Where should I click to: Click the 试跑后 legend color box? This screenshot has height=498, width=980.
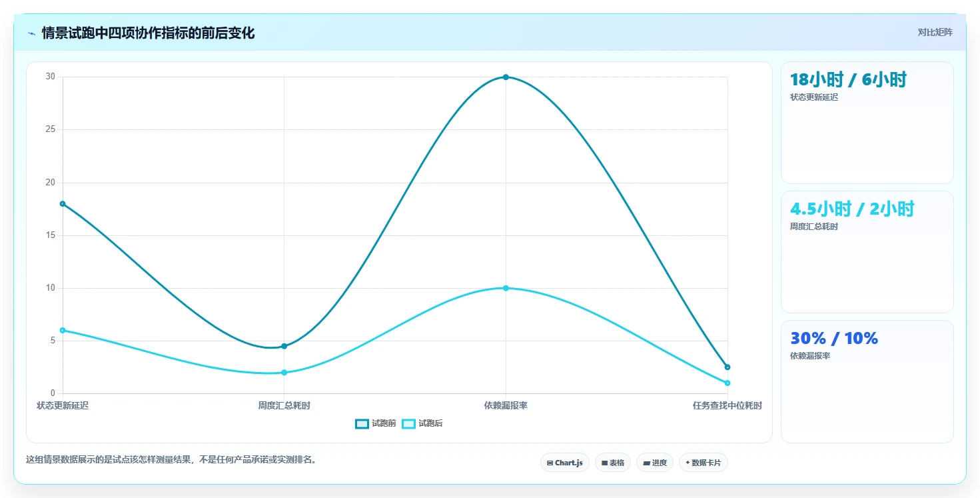(408, 423)
